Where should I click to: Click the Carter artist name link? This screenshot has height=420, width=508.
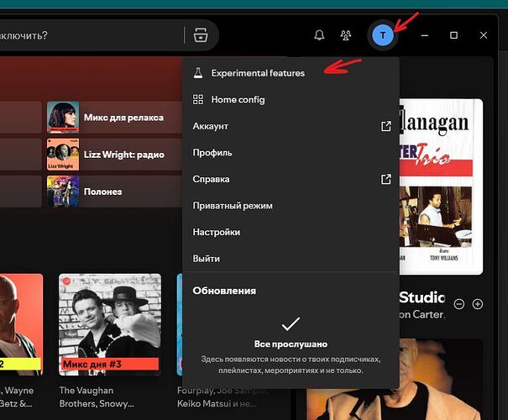click(x=422, y=314)
